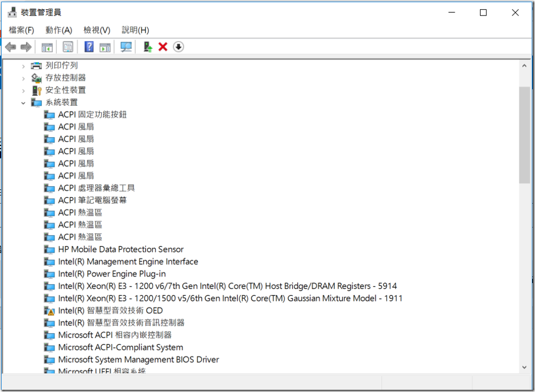Click the Action Pane toggle toolbar icon

pos(105,47)
